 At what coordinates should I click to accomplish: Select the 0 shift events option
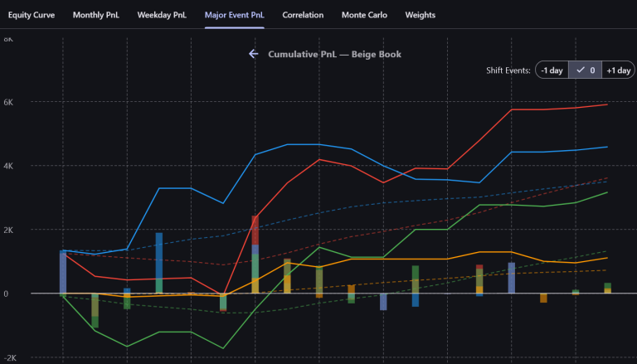[x=585, y=70]
